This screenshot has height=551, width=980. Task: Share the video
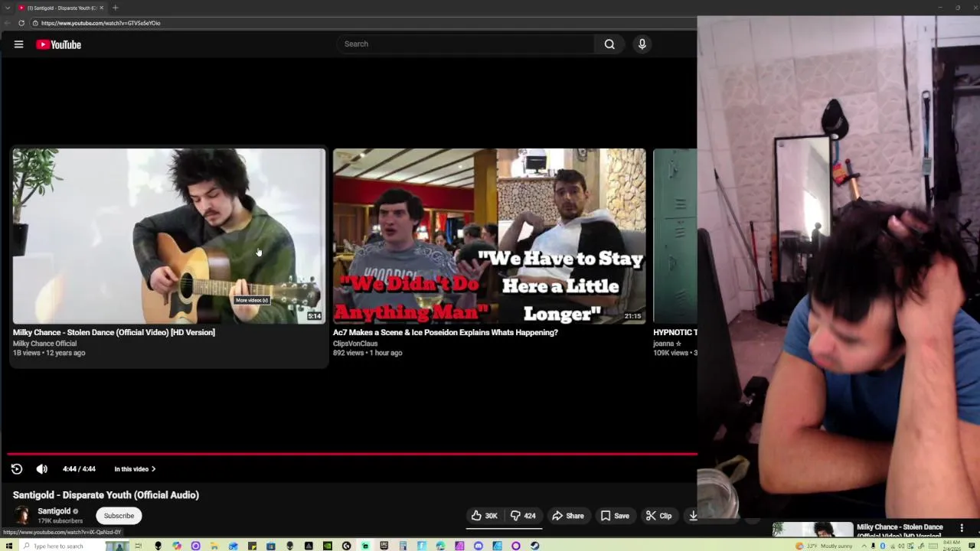(x=568, y=516)
